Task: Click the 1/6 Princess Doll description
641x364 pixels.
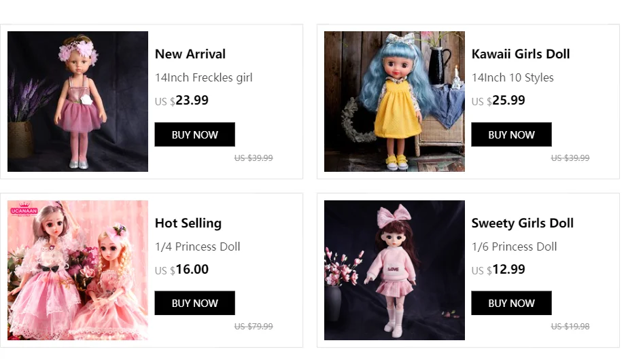Action: point(515,247)
